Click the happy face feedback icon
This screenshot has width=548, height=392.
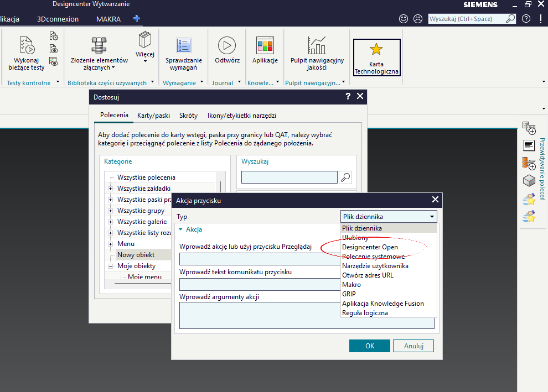tap(404, 19)
